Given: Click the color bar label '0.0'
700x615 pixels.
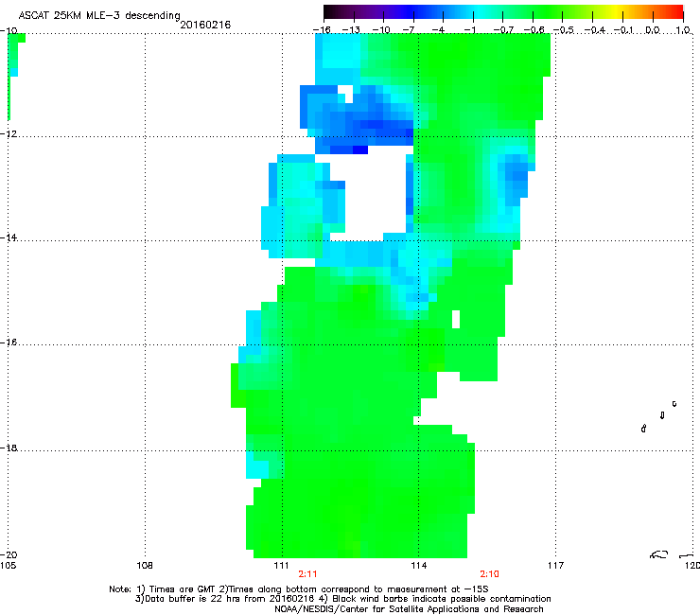Looking at the screenshot, I should pyautogui.click(x=653, y=30).
